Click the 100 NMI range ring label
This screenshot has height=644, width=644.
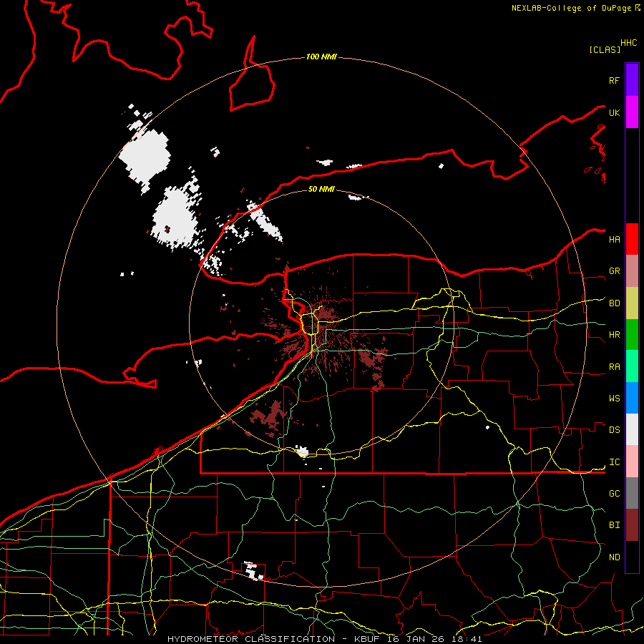[321, 57]
